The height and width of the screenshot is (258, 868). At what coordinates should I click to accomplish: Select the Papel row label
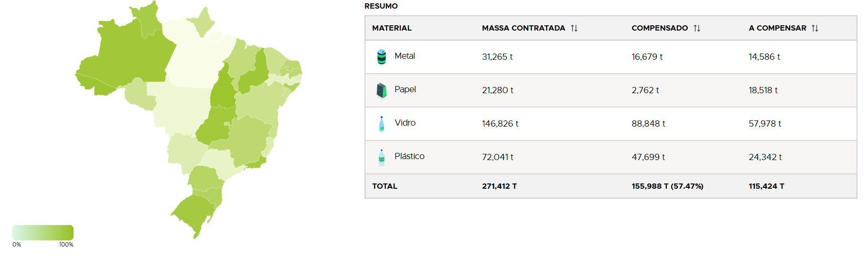(x=405, y=89)
